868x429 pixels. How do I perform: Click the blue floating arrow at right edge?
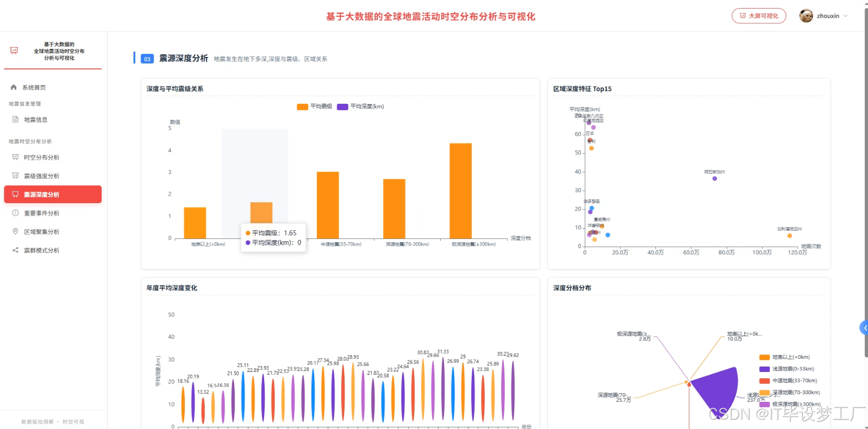point(864,328)
